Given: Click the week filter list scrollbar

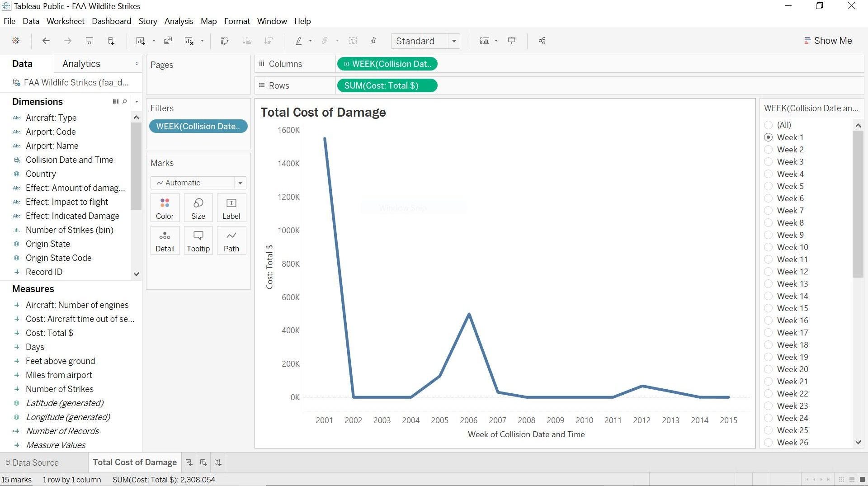Looking at the screenshot, I should click(858, 204).
